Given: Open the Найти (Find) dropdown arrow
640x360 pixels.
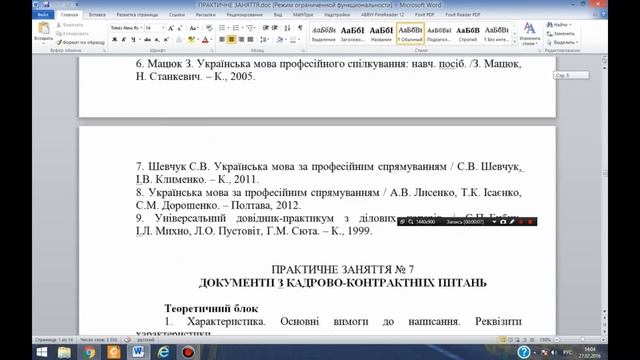Looking at the screenshot, I should [570, 25].
